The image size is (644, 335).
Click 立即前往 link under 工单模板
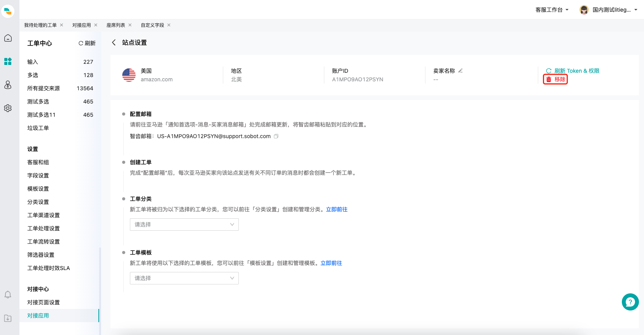coord(331,263)
